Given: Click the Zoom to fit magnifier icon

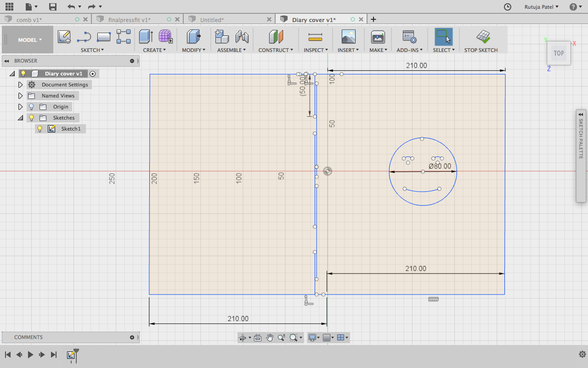Looking at the screenshot, I should [294, 338].
